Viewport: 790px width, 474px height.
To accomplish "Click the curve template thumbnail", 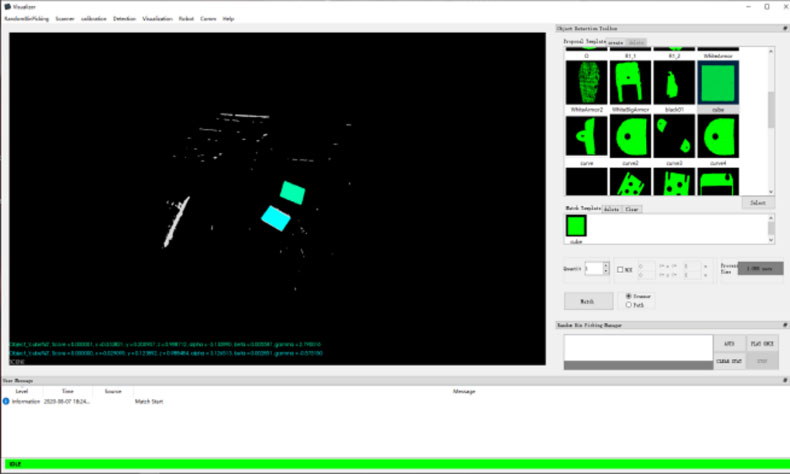I will coord(586,135).
